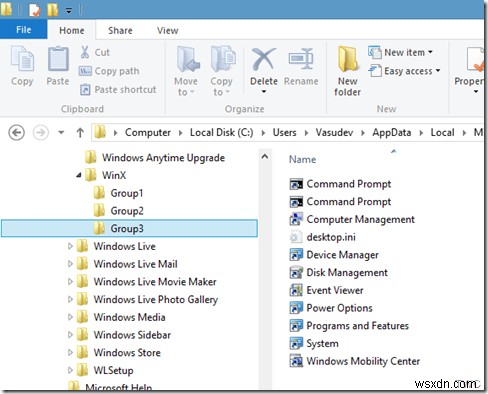This screenshot has width=488, height=394.
Task: Switch to the Share ribbon tab
Action: (120, 30)
